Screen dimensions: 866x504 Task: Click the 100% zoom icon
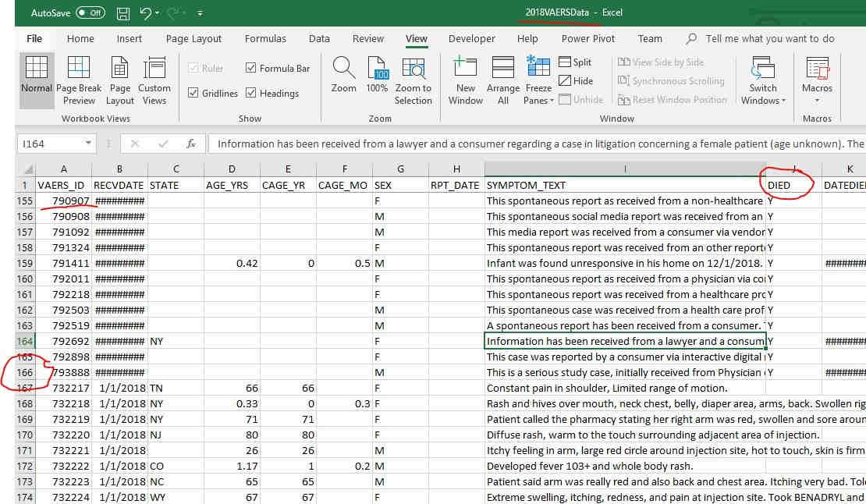[x=377, y=76]
